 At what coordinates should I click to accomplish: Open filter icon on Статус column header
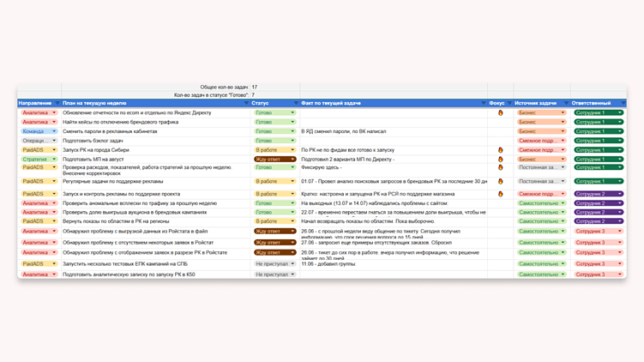coord(296,103)
